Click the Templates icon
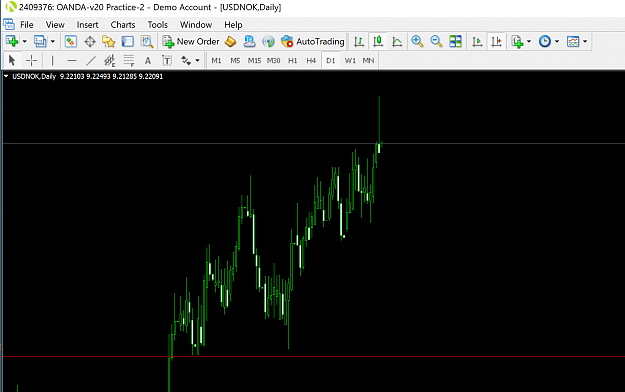625x392 pixels. point(573,41)
